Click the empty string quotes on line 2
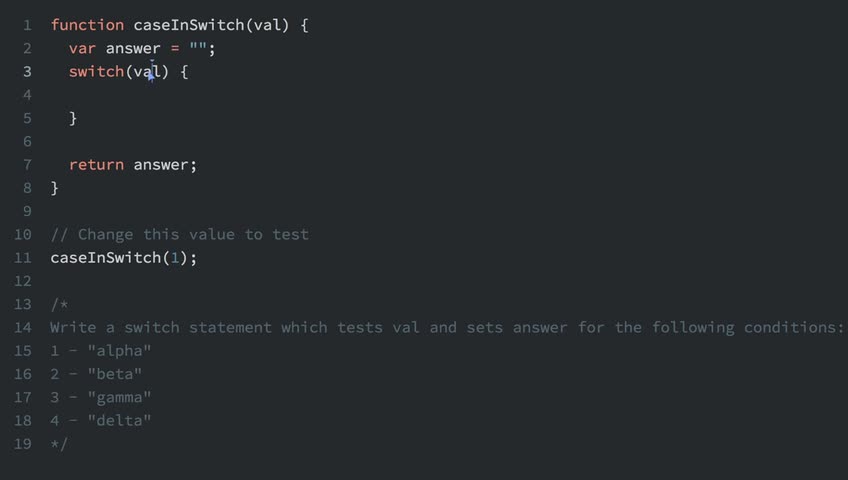The height and width of the screenshot is (480, 848). pyautogui.click(x=198, y=48)
